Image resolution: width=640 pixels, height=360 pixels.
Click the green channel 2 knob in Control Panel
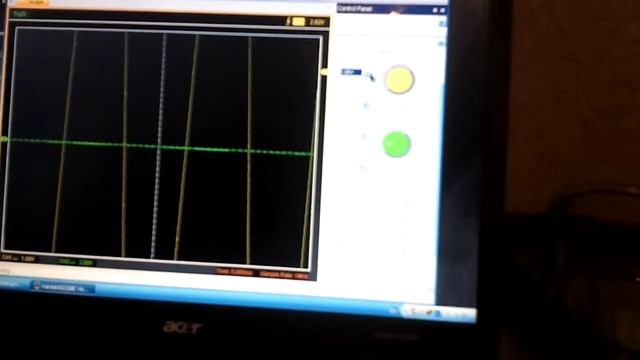pos(396,144)
